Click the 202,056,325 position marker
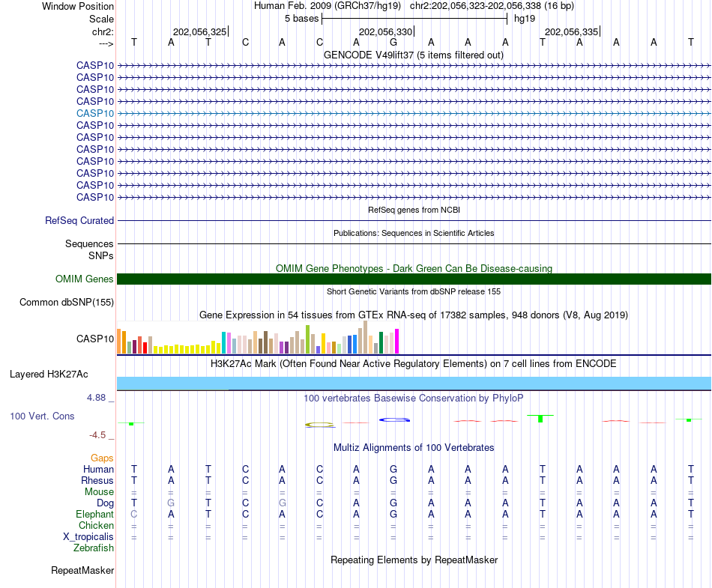The image size is (712, 588). [200, 31]
